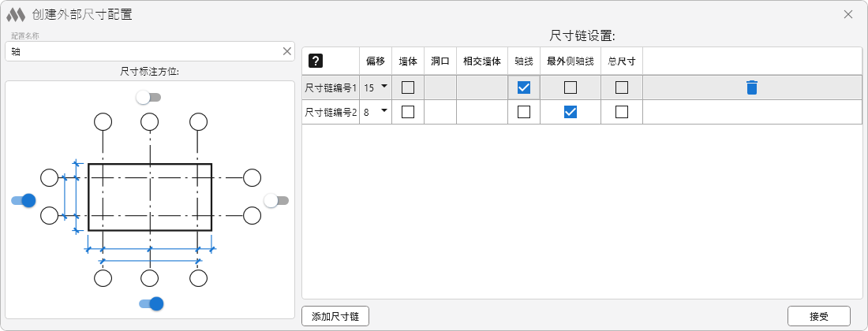Click the black question mark help icon
Viewport: 868px width, 331px height.
coord(316,61)
